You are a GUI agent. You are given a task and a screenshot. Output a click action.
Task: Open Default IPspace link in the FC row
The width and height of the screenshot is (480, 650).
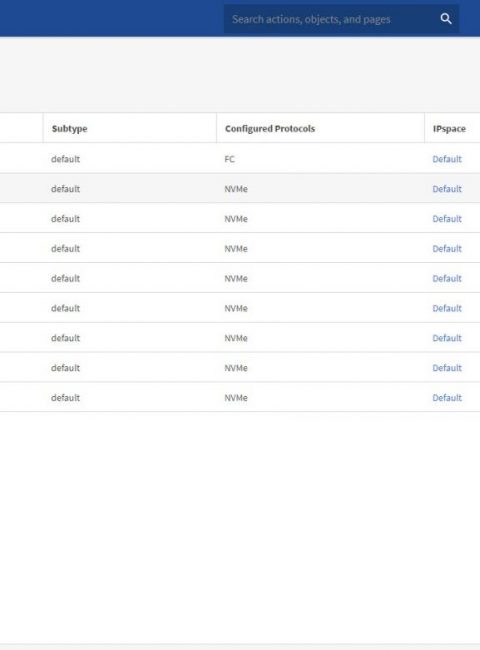tap(447, 159)
